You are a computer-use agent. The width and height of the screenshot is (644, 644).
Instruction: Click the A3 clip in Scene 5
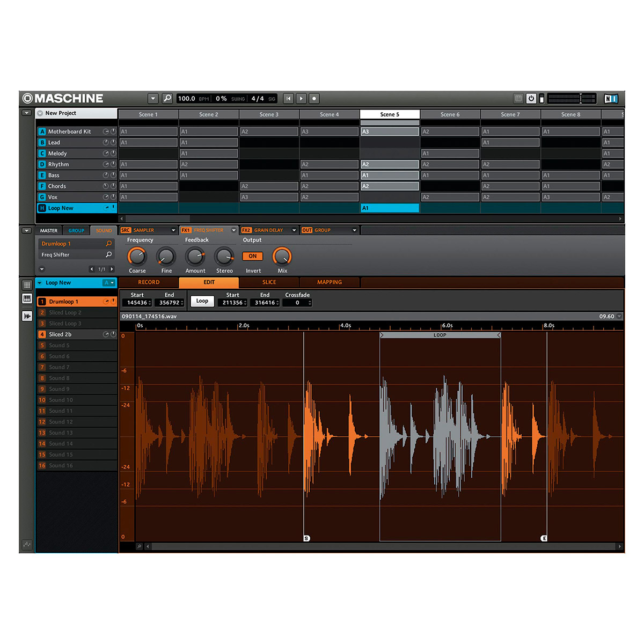390,131
